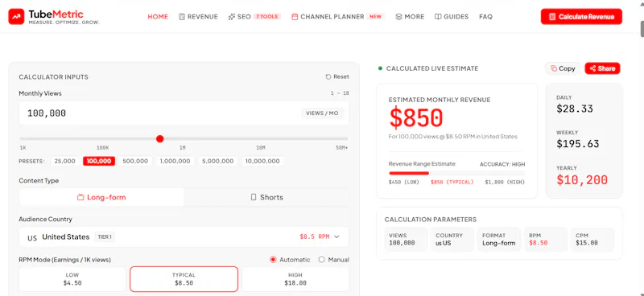This screenshot has width=644, height=296.
Task: Choose the High $18.00 RPM option
Action: pos(295,279)
